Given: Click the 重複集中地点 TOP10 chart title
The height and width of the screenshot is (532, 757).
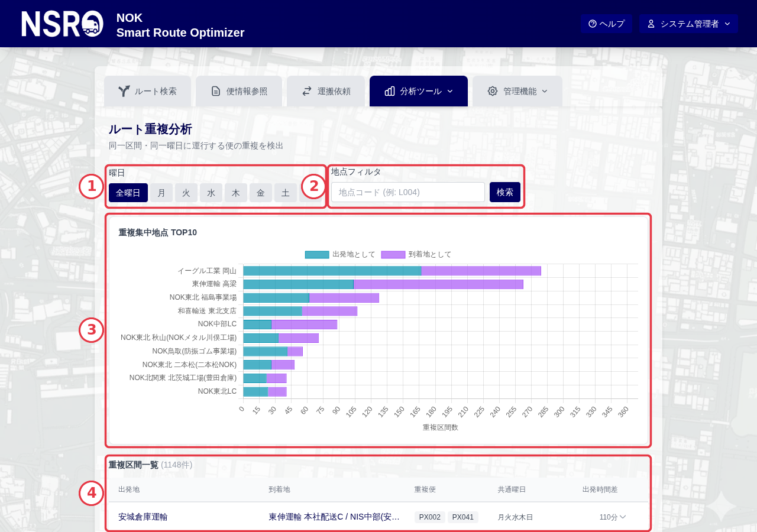Looking at the screenshot, I should pyautogui.click(x=158, y=232).
